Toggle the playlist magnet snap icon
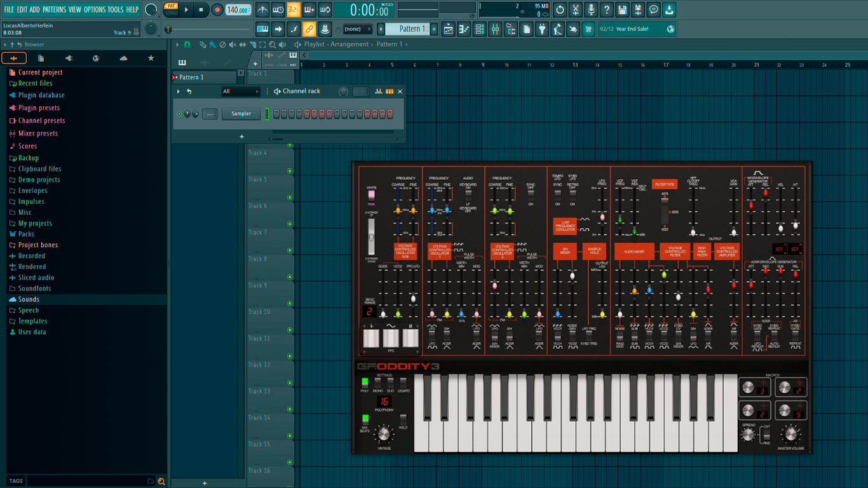This screenshot has height=488, width=868. click(x=187, y=44)
